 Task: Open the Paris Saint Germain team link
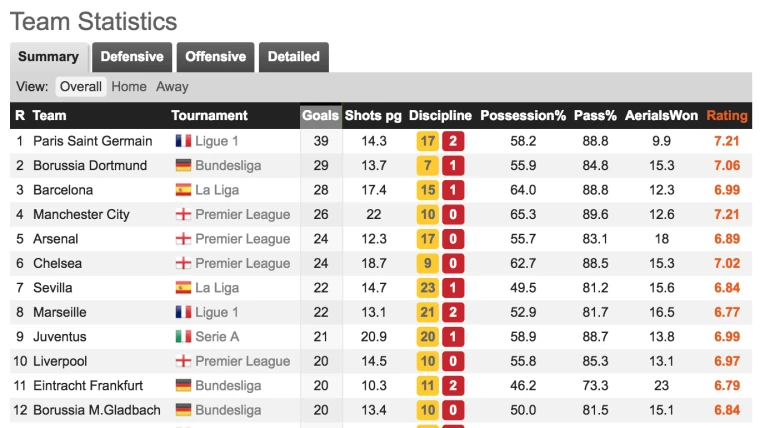click(93, 141)
